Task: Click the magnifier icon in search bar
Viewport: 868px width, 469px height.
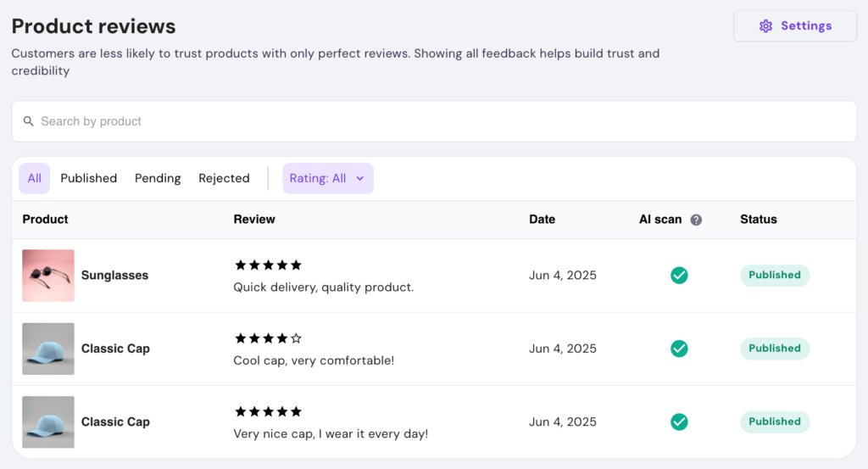Action: click(x=29, y=121)
